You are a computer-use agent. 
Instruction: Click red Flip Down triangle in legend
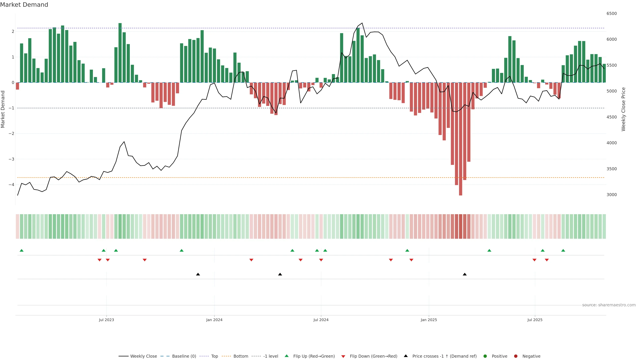343,356
